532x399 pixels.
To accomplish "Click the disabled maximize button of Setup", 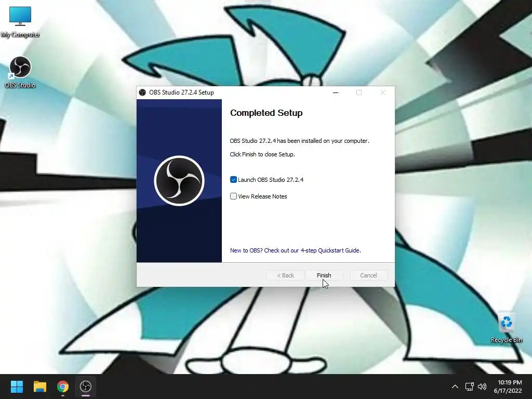I will pos(359,92).
